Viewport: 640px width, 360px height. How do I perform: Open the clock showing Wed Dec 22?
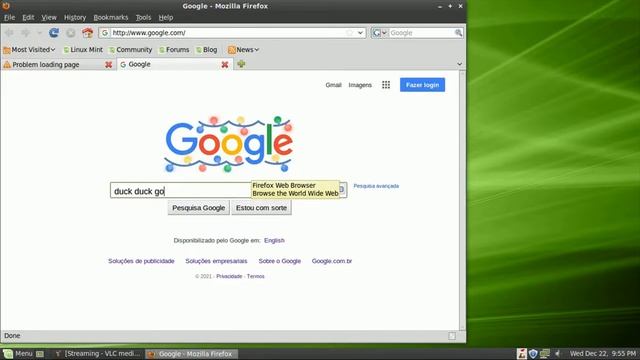pyautogui.click(x=602, y=353)
